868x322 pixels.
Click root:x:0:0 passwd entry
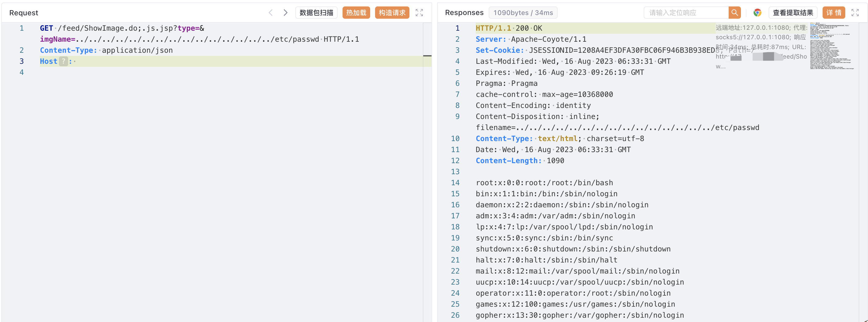pyautogui.click(x=544, y=183)
